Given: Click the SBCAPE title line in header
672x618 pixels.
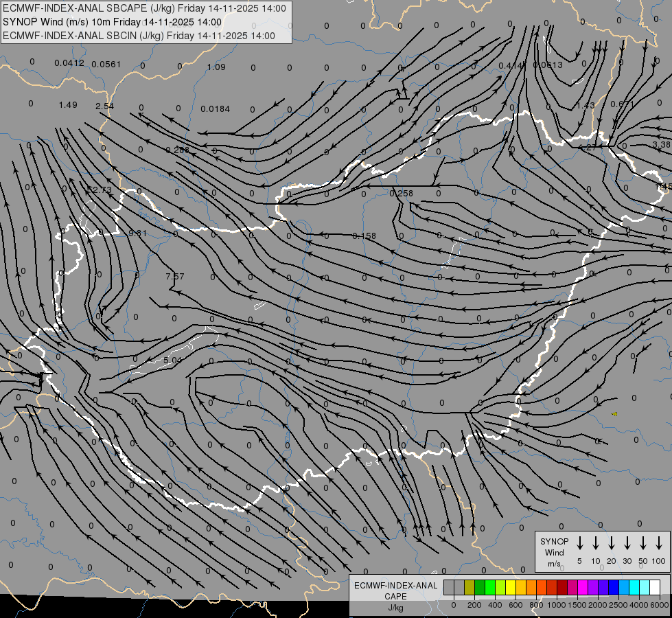Looking at the screenshot, I should [144, 8].
